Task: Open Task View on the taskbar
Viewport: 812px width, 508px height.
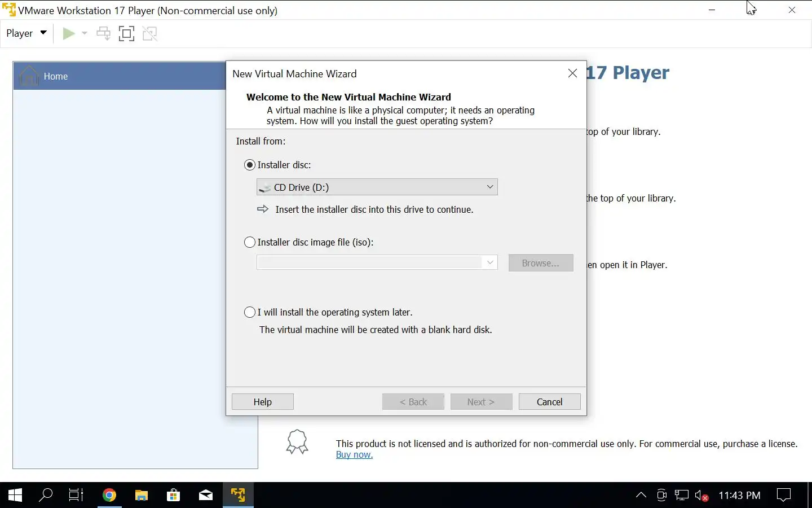Action: [76, 495]
